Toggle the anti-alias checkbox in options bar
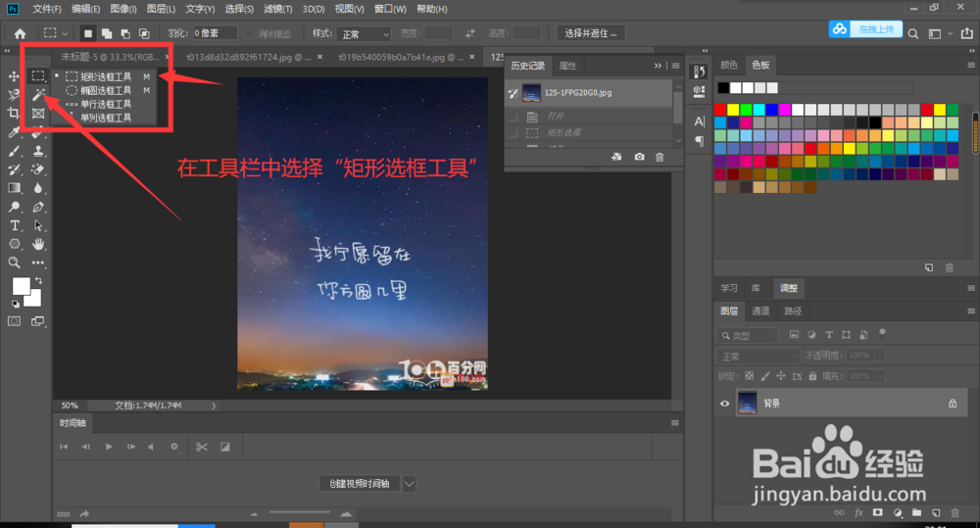This screenshot has height=528, width=980. click(x=249, y=33)
